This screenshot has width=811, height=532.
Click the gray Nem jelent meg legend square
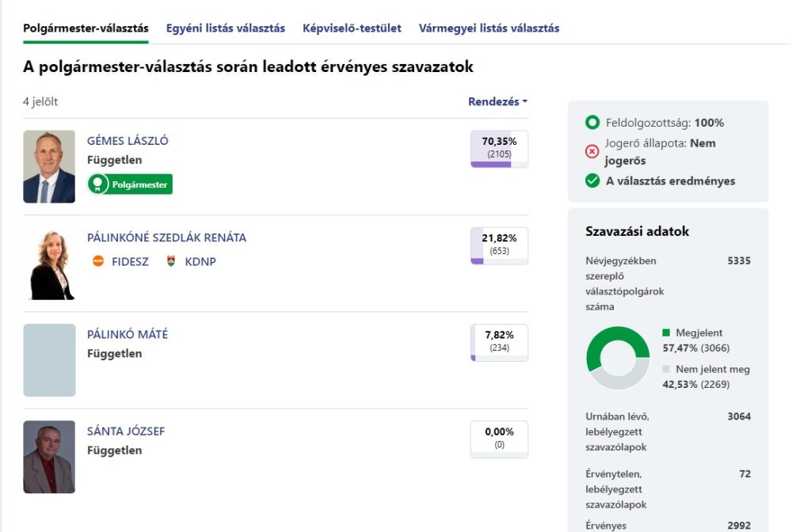pos(666,370)
